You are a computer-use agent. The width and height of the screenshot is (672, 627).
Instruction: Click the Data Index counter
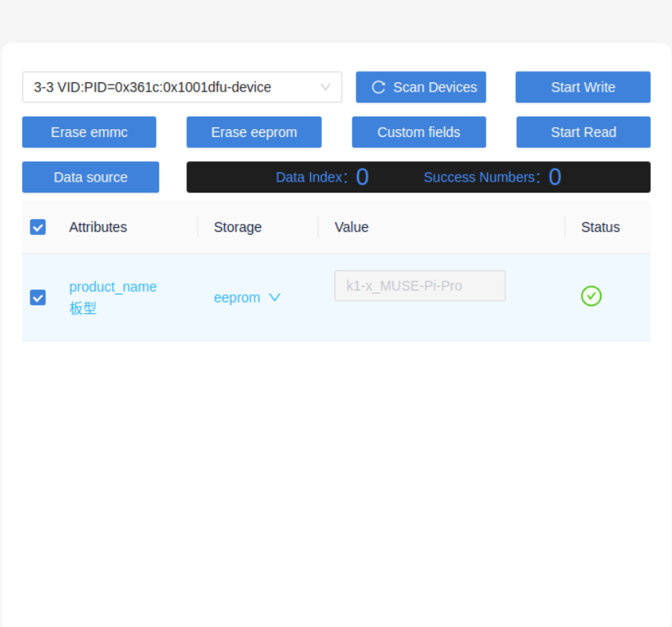click(322, 177)
